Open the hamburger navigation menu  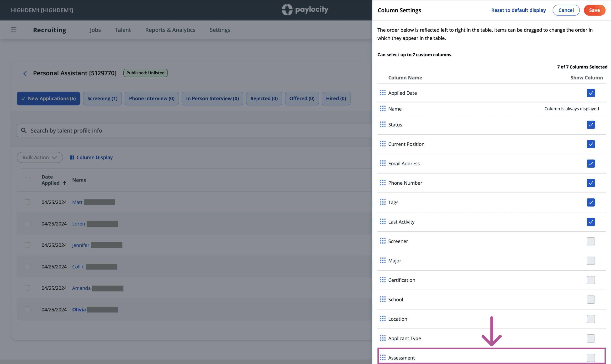(14, 30)
